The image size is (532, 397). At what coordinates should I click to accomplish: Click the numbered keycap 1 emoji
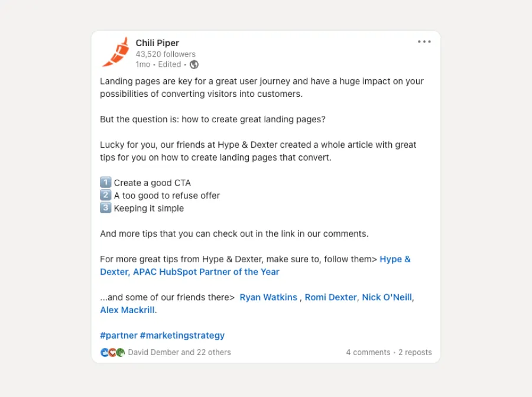106,183
